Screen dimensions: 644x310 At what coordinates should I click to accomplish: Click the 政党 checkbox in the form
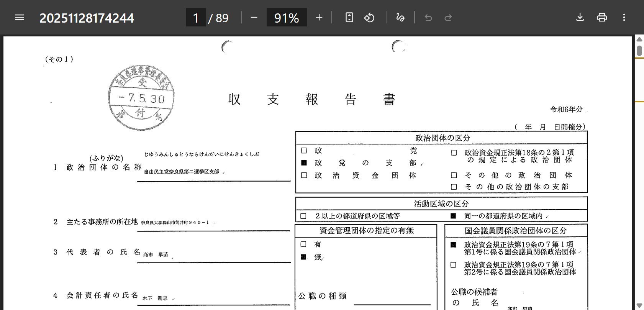[304, 151]
